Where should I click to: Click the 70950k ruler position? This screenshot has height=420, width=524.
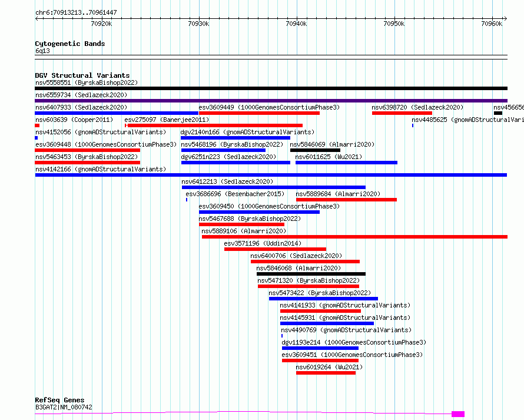coord(394,24)
